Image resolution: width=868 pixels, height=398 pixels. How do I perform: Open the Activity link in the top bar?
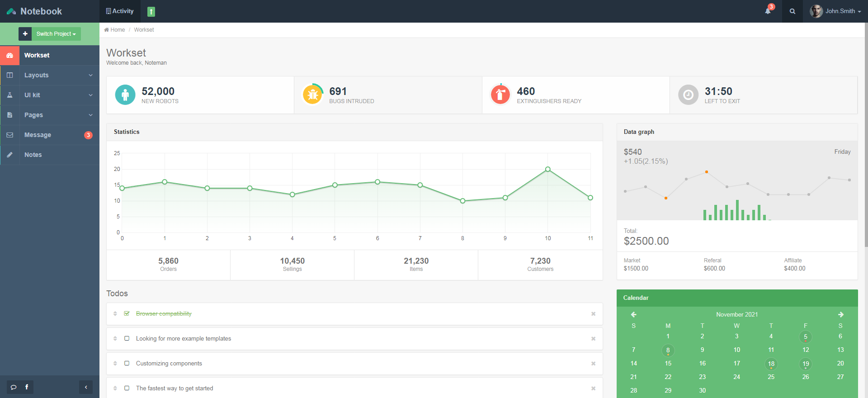click(x=120, y=11)
